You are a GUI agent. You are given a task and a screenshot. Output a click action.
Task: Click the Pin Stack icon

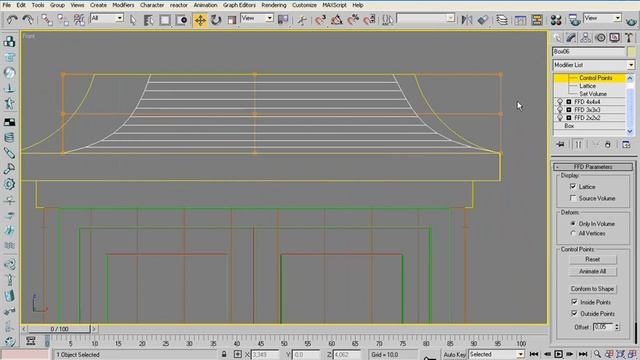(560, 144)
